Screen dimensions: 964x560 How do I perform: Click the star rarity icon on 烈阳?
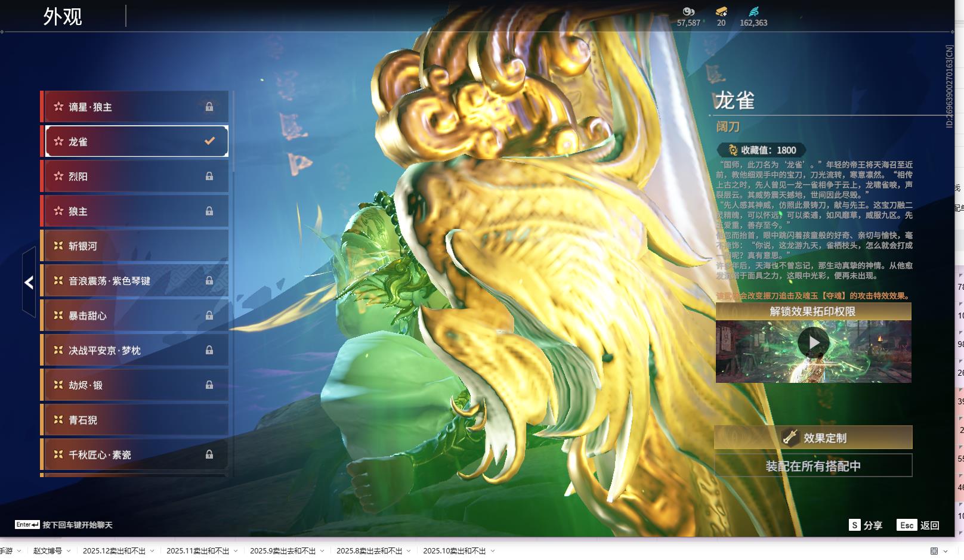(x=58, y=176)
